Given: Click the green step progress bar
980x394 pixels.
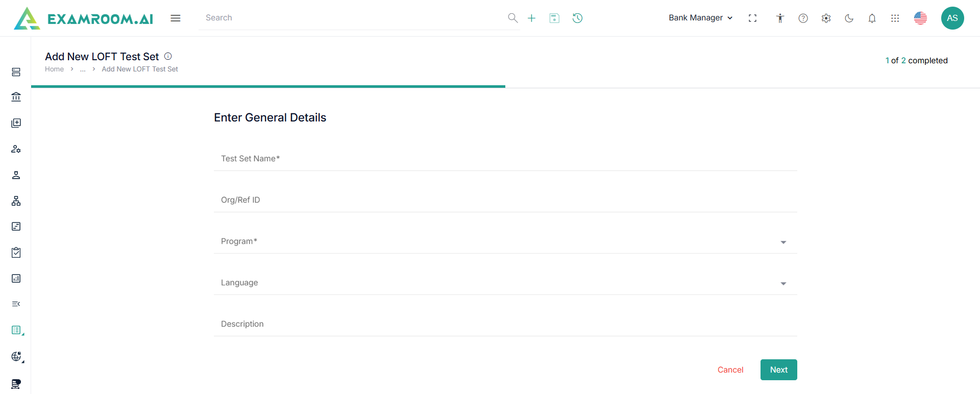Looking at the screenshot, I should pyautogui.click(x=268, y=87).
